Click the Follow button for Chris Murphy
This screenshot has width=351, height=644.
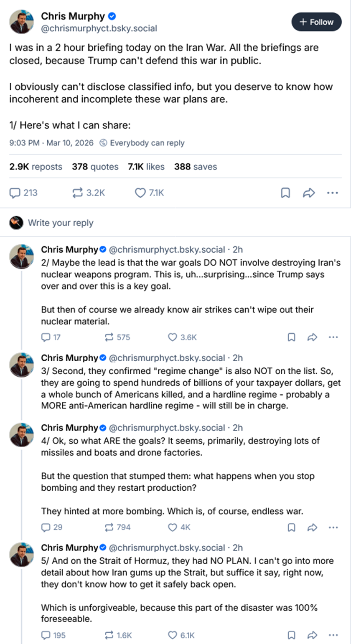tap(316, 22)
